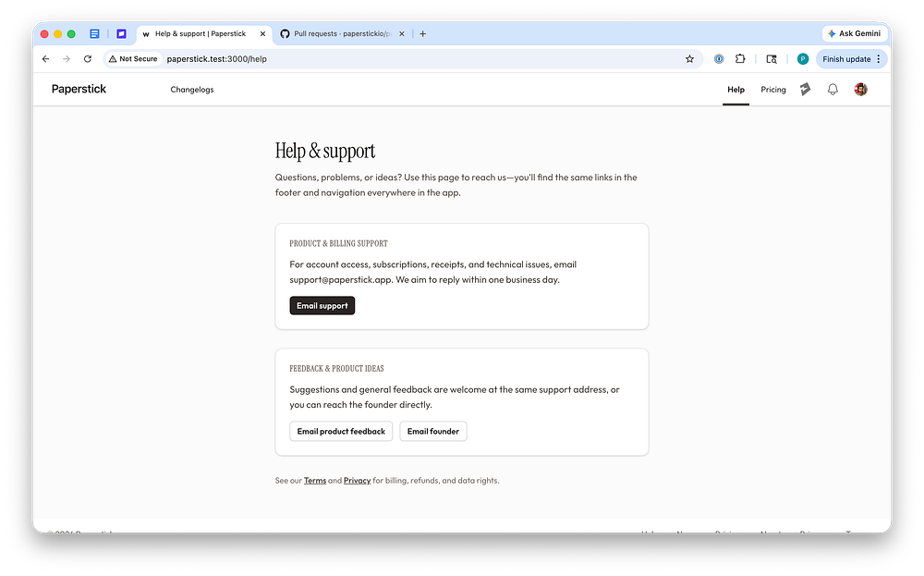This screenshot has height=576, width=924.
Task: Click Email founder button
Action: pyautogui.click(x=433, y=431)
